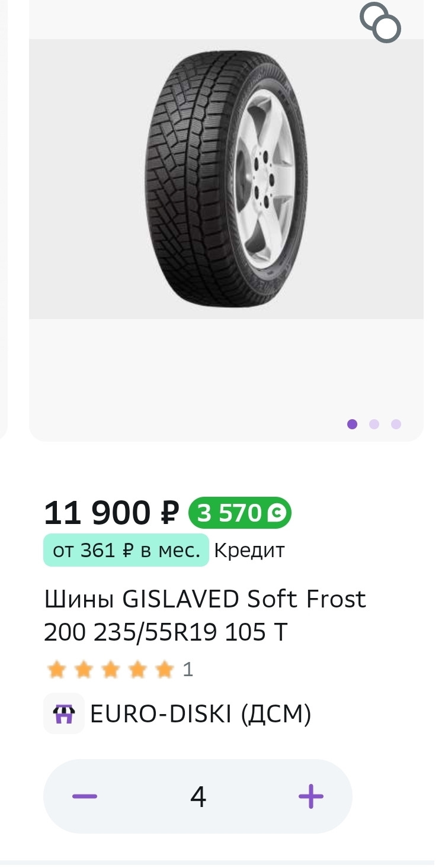Switch to the second image dot
This screenshot has width=445, height=868.
(374, 424)
